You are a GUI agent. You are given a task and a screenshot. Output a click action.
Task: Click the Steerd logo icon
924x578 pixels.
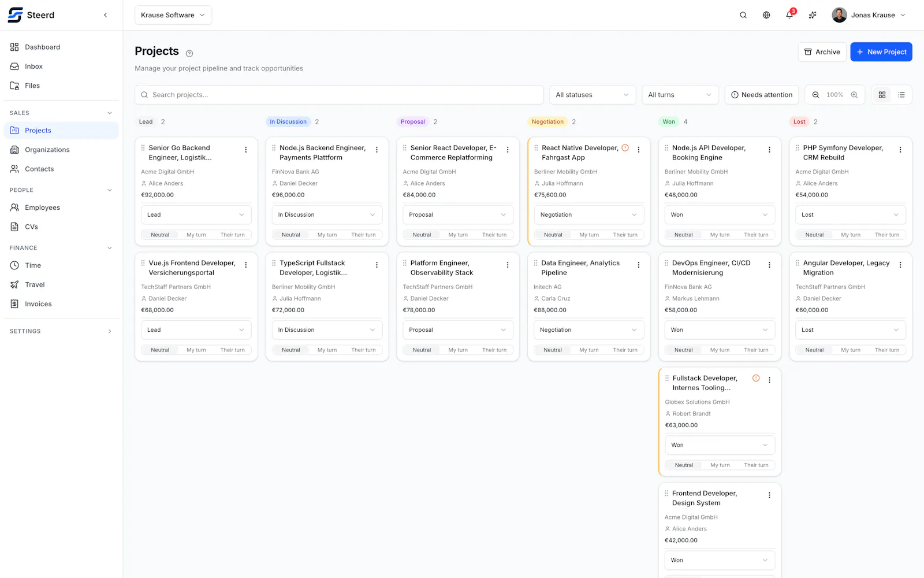click(16, 15)
